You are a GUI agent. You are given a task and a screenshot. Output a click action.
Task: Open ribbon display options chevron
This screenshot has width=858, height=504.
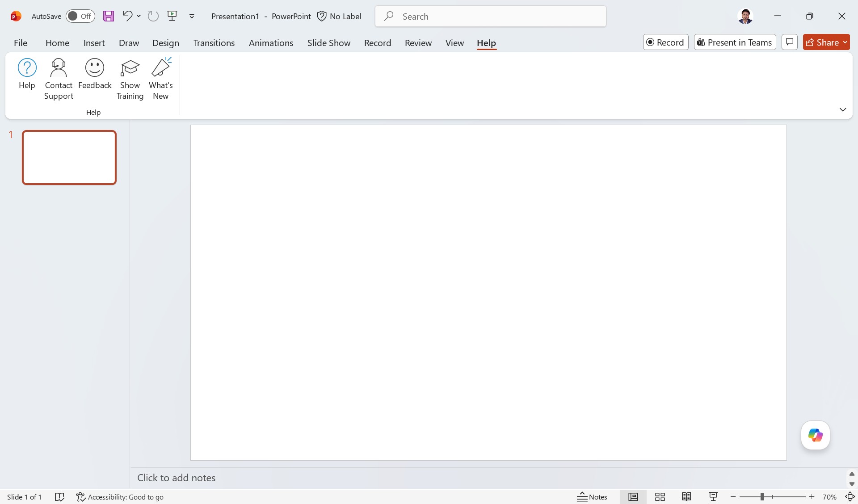[x=843, y=109]
